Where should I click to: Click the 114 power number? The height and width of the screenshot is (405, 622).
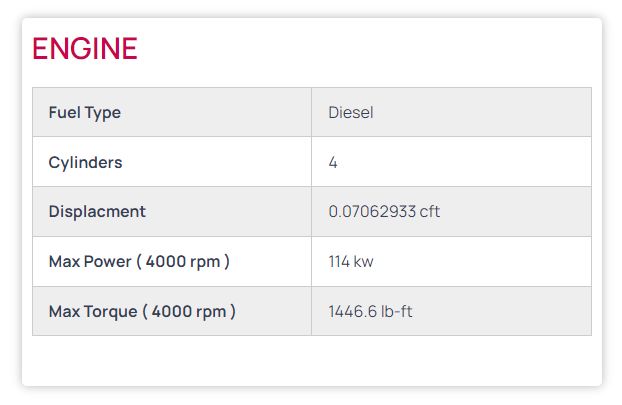point(339,262)
